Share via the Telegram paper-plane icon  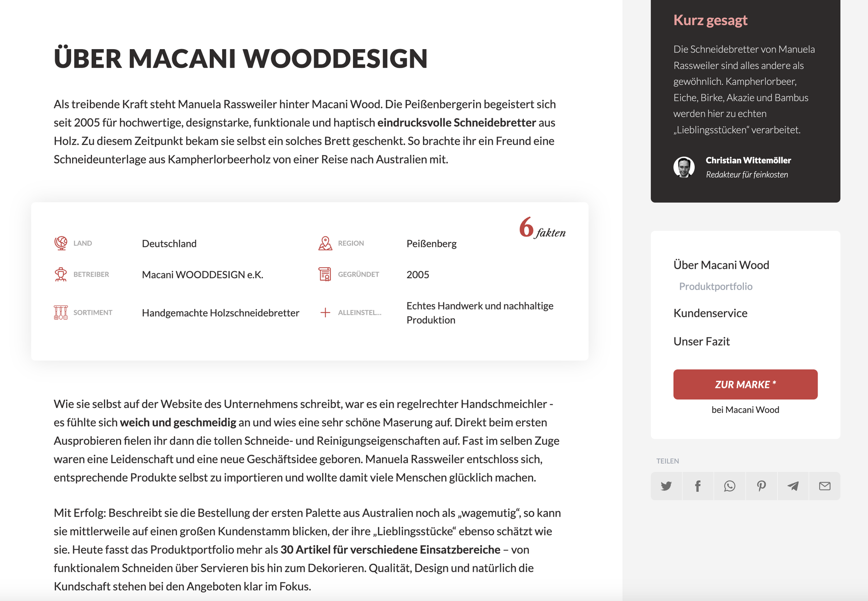click(793, 486)
